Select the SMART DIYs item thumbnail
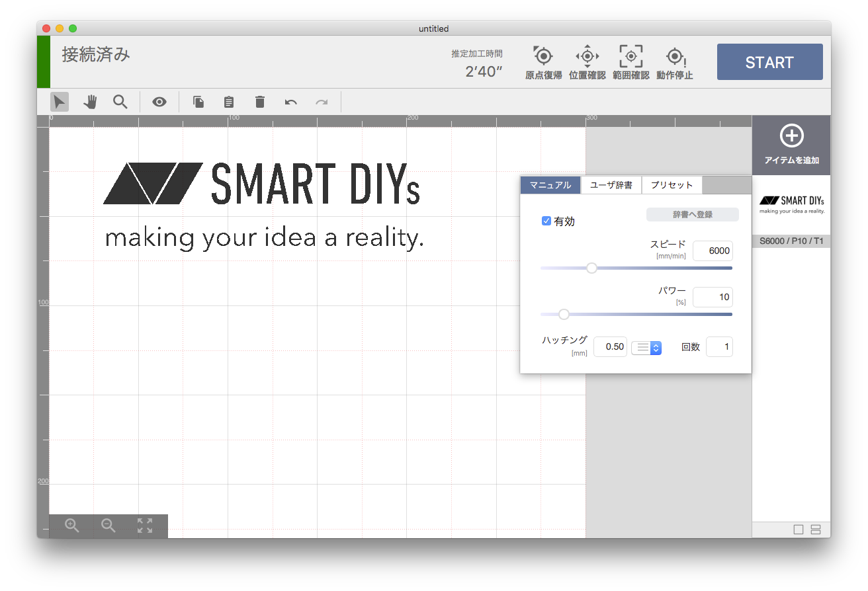 (x=792, y=204)
